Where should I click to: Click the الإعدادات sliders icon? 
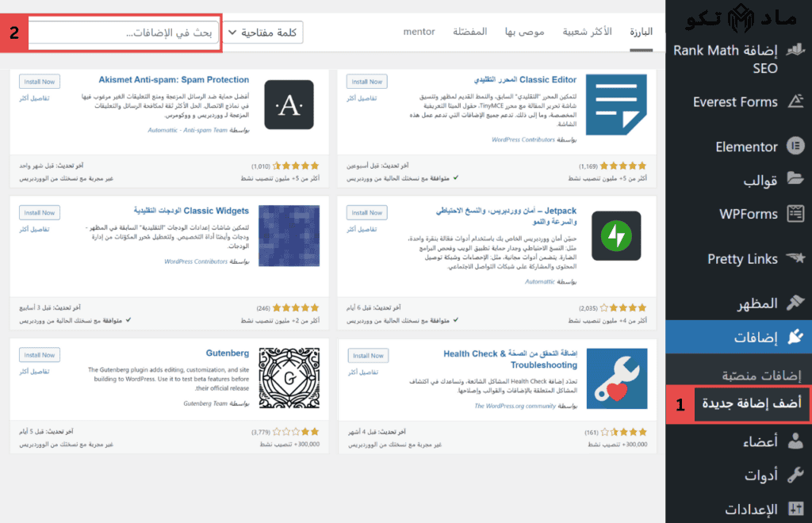[795, 509]
